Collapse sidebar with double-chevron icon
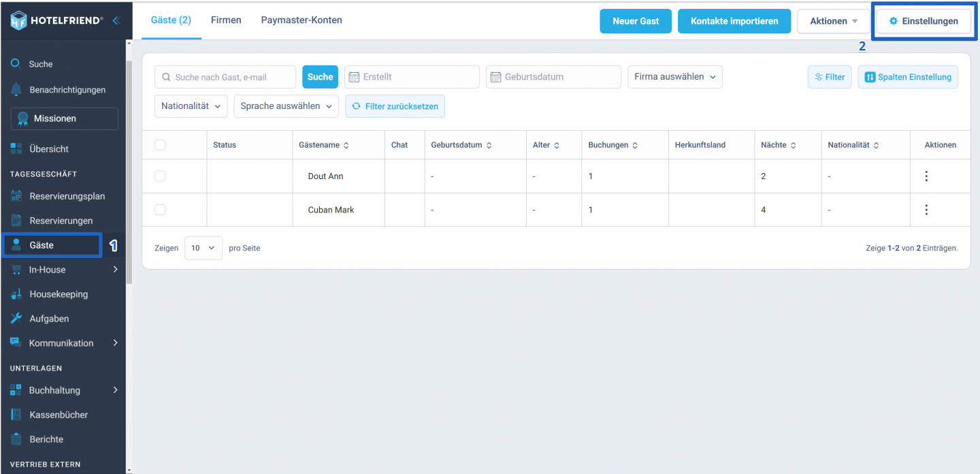Screen dimensions: 980x474 [x=116, y=20]
